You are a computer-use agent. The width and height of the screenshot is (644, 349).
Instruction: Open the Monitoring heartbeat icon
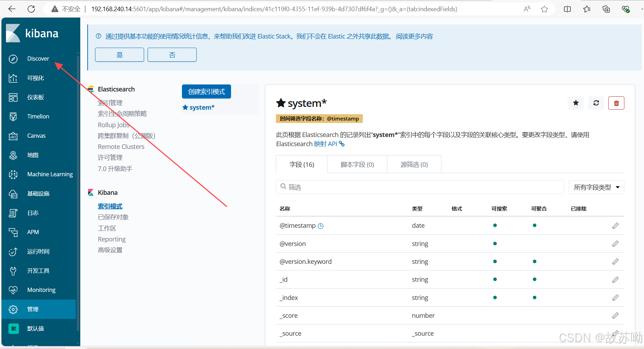coord(13,290)
